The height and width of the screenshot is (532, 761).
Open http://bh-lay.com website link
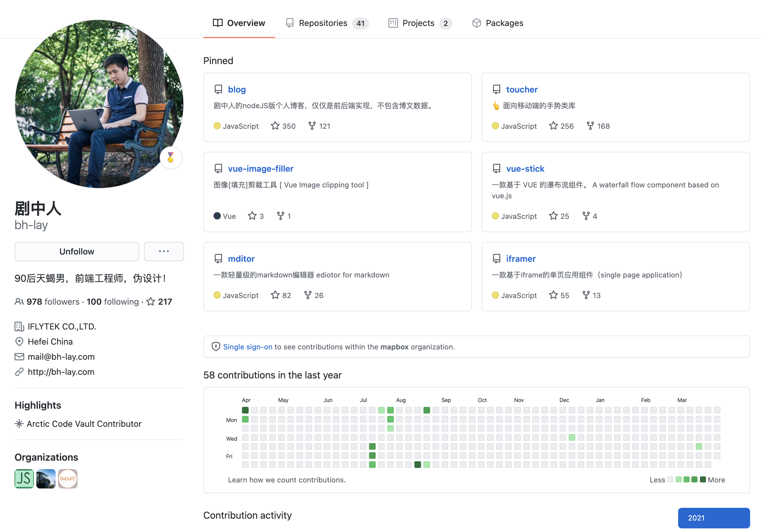coord(61,372)
